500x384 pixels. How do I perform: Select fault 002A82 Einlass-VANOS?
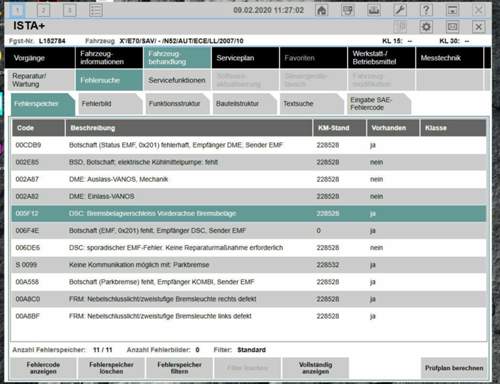[249, 196]
